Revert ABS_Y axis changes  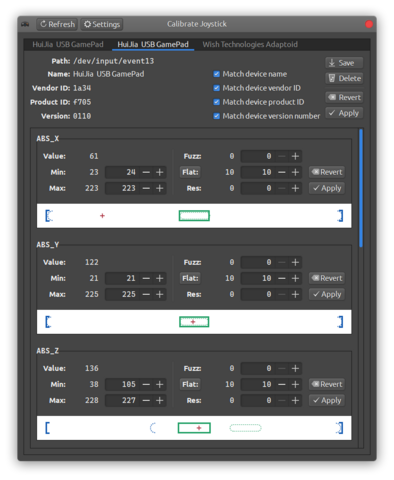point(327,278)
